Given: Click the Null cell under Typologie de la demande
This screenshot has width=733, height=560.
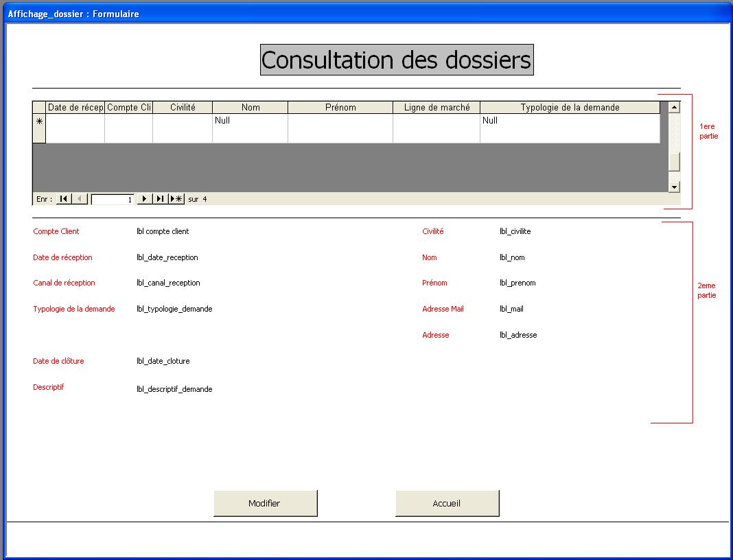Looking at the screenshot, I should pos(570,128).
